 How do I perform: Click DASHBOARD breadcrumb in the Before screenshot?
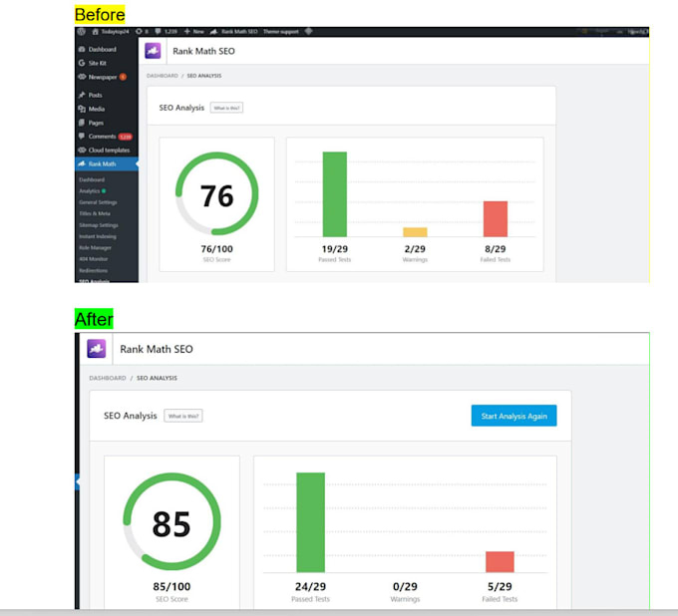pos(163,76)
